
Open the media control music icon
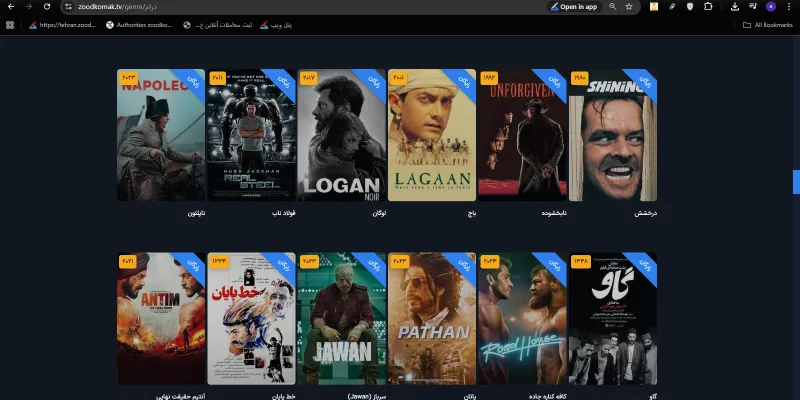point(753,7)
